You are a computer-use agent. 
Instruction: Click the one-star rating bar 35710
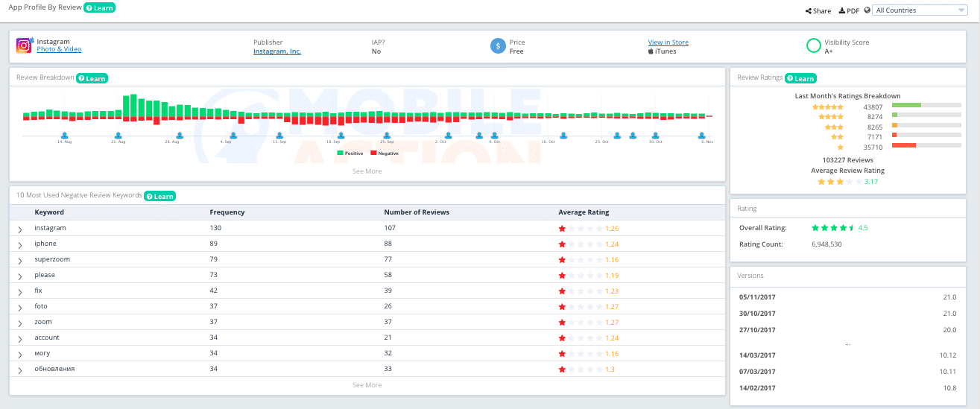click(926, 145)
